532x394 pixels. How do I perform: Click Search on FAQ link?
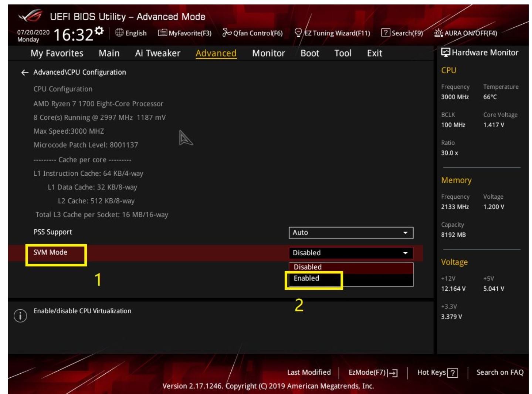point(500,373)
